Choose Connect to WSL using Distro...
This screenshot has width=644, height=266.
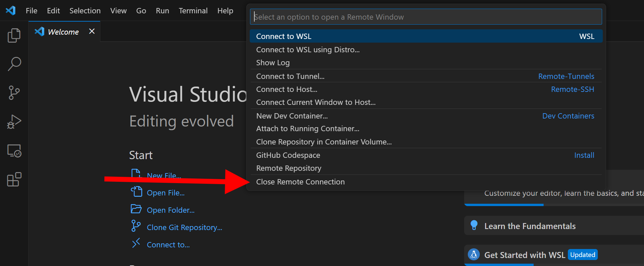(426, 50)
